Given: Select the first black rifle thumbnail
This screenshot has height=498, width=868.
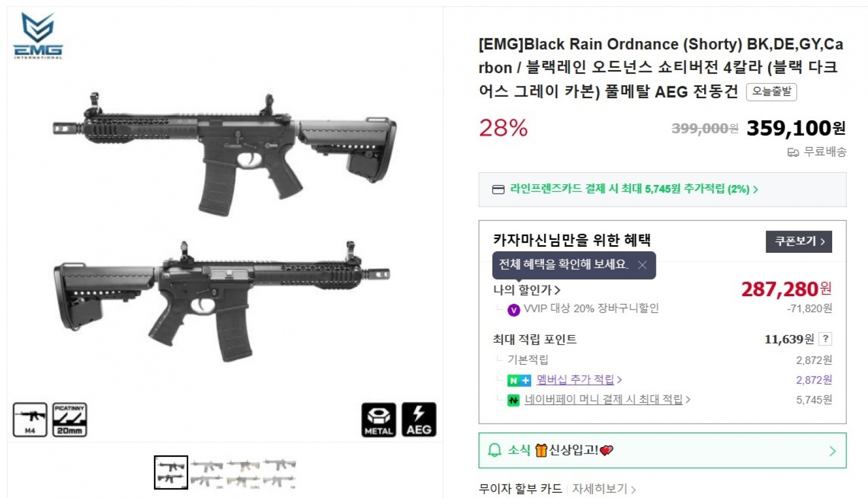Looking at the screenshot, I should [x=171, y=472].
